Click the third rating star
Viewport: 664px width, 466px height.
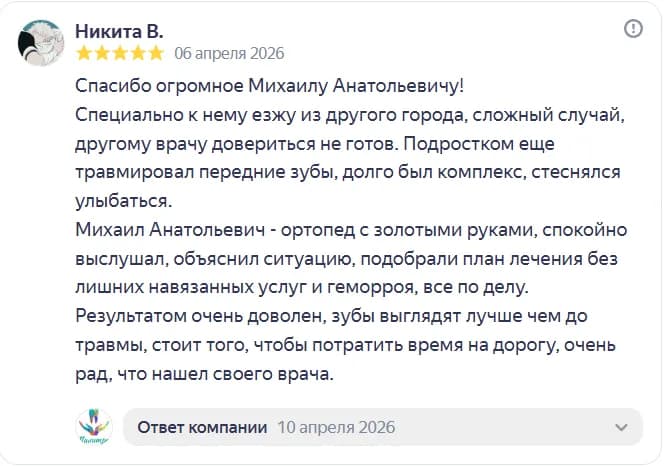pos(120,53)
